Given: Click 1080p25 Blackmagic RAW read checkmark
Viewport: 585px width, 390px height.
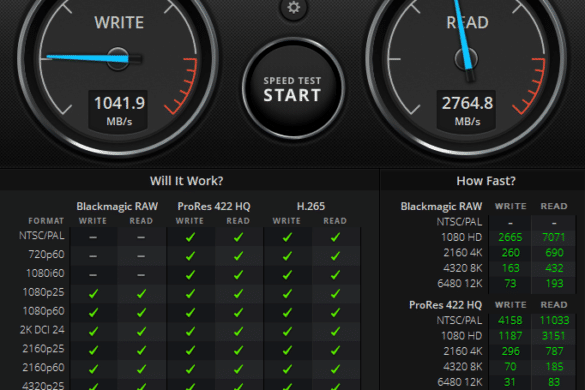Looking at the screenshot, I should point(141,294).
